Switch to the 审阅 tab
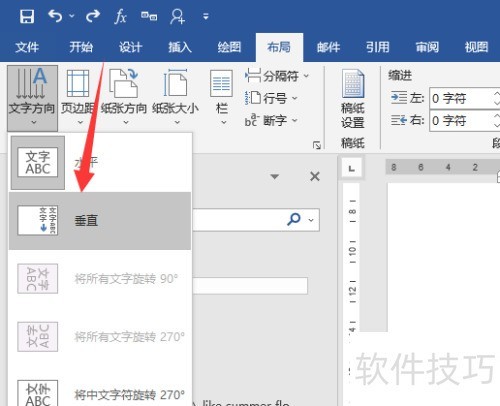The image size is (500, 406). tap(427, 47)
